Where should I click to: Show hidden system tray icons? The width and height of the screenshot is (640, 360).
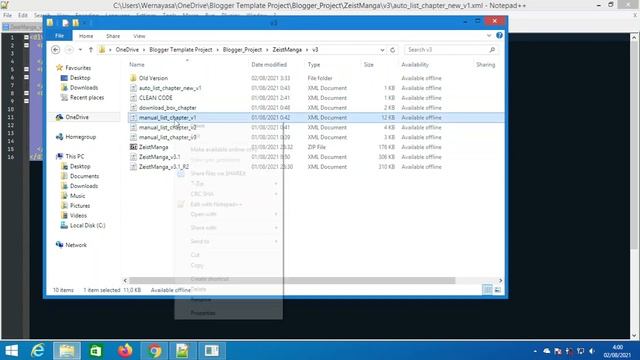(x=535, y=351)
